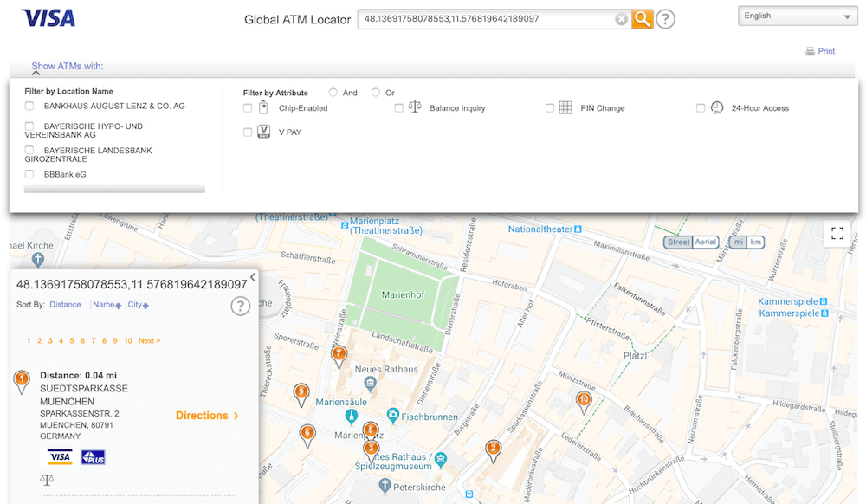Viewport: 866px width, 504px height.
Task: Enable the V PAY checkbox
Action: [248, 132]
